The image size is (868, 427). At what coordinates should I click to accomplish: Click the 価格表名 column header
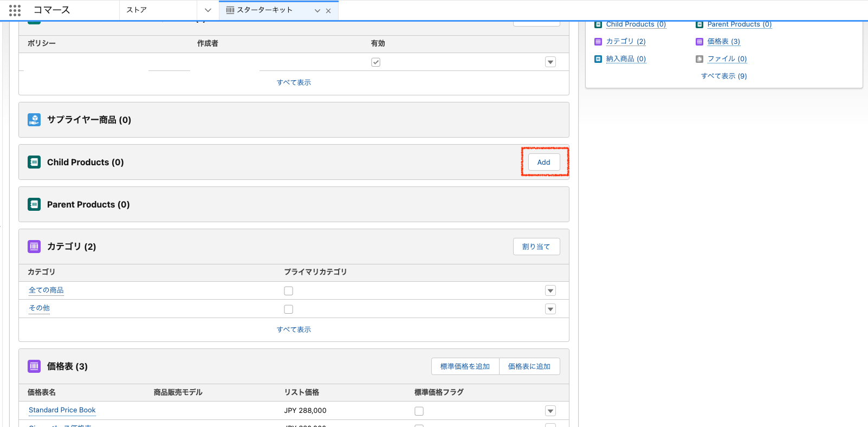(x=42, y=392)
